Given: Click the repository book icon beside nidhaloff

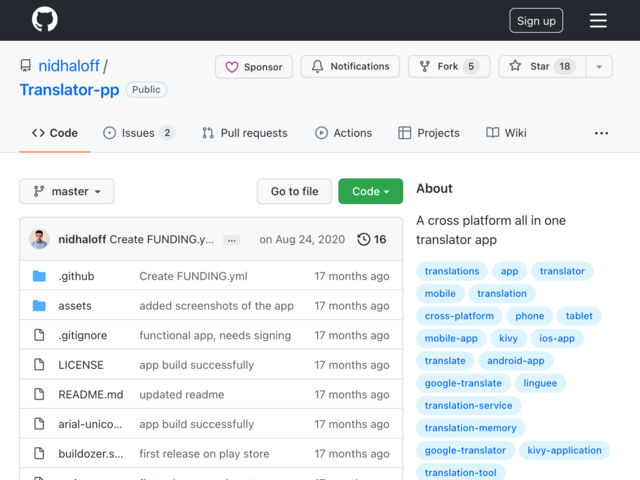Looking at the screenshot, I should click(x=26, y=66).
